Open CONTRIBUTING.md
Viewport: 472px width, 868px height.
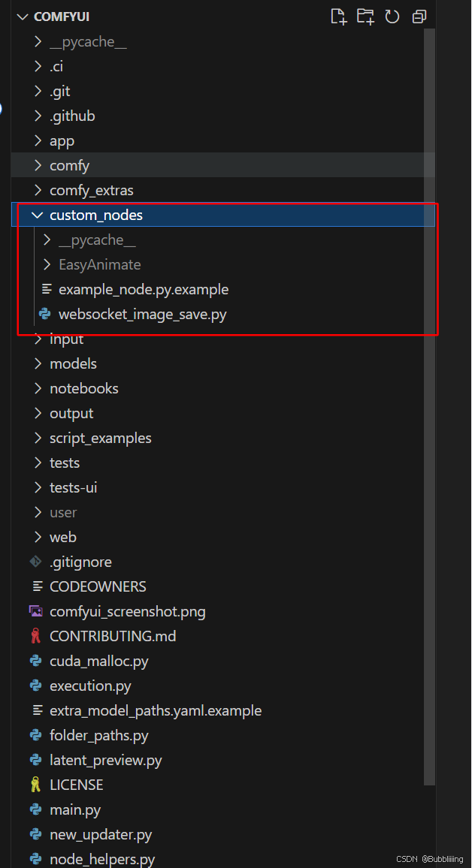point(113,636)
